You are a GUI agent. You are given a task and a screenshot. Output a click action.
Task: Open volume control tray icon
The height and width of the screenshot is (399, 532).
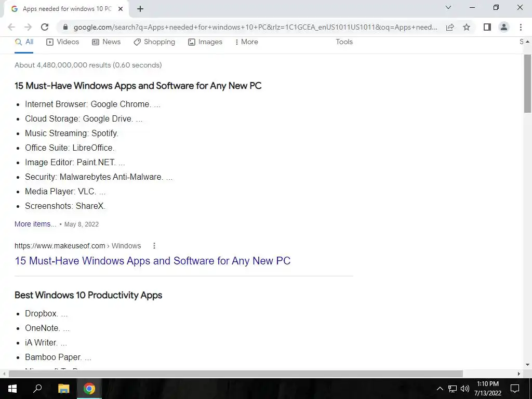tap(465, 389)
